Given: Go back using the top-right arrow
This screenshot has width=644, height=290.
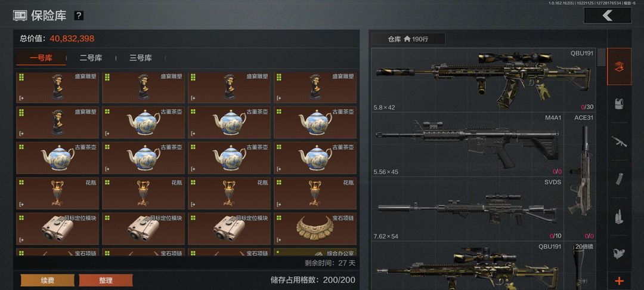Looking at the screenshot, I should click(x=608, y=16).
